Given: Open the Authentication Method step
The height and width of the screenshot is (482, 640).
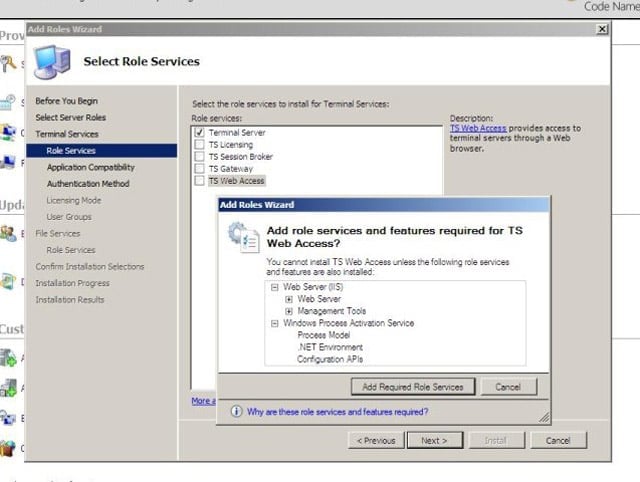Looking at the screenshot, I should click(x=88, y=184).
